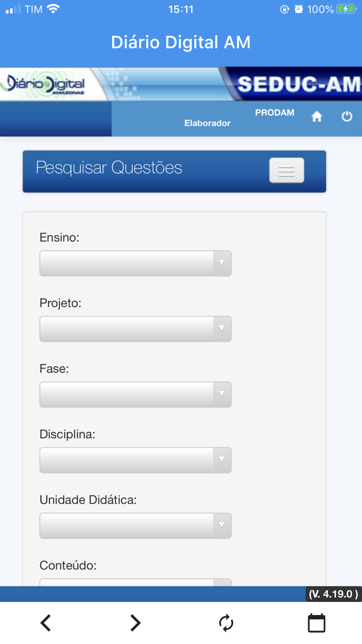Click the Pesquisar Questões header

[x=109, y=167]
